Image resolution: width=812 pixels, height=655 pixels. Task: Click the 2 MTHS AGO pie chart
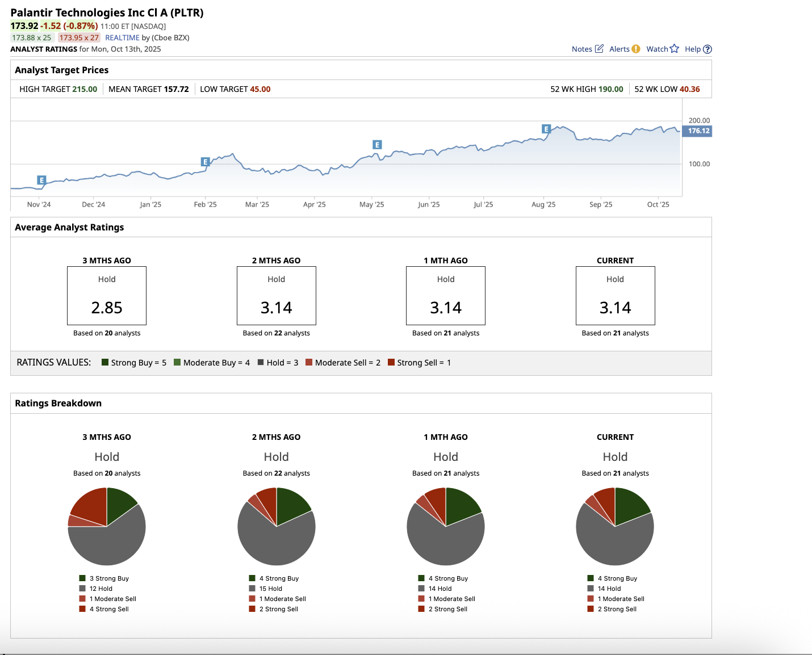[x=277, y=527]
